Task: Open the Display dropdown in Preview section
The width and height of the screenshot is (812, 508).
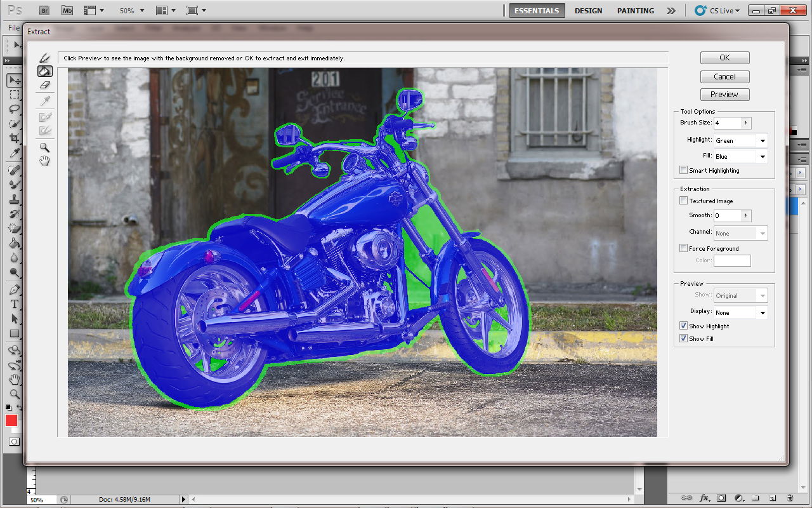Action: 740,312
